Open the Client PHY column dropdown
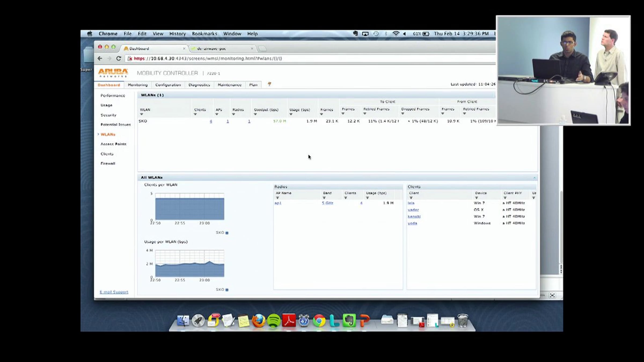This screenshot has height=362, width=644. tap(505, 198)
